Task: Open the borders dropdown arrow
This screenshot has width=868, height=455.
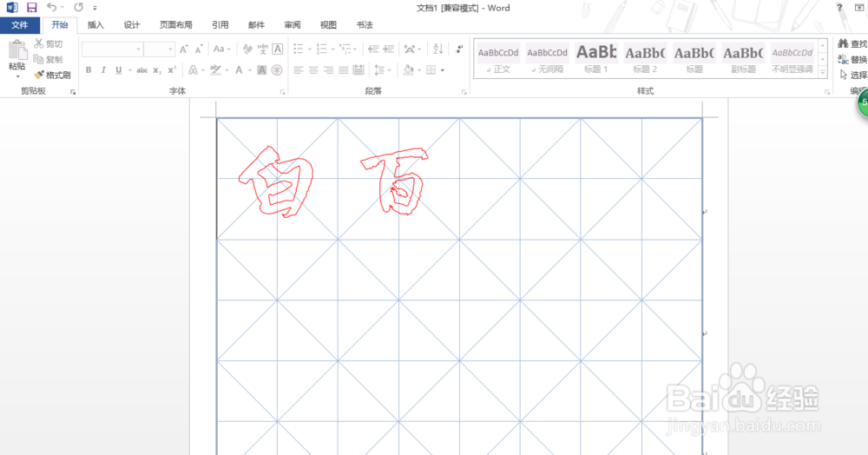Action: point(443,70)
